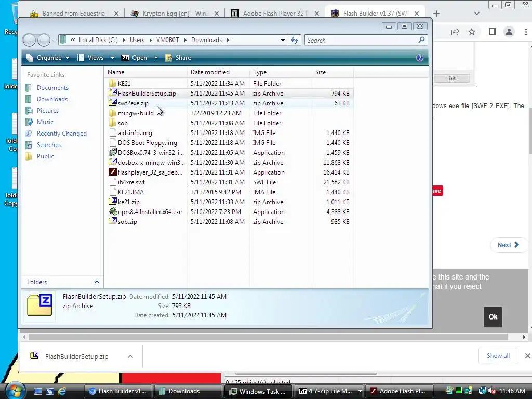Screen dimensions: 532x399
Task: Click the search magnifier icon in Explorer
Action: (421, 40)
